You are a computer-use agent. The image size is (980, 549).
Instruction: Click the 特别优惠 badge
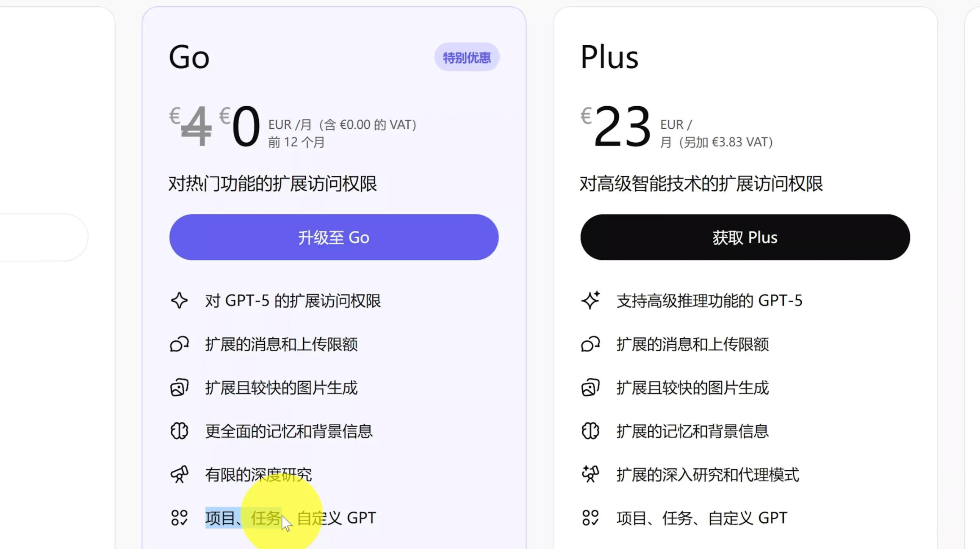click(467, 57)
